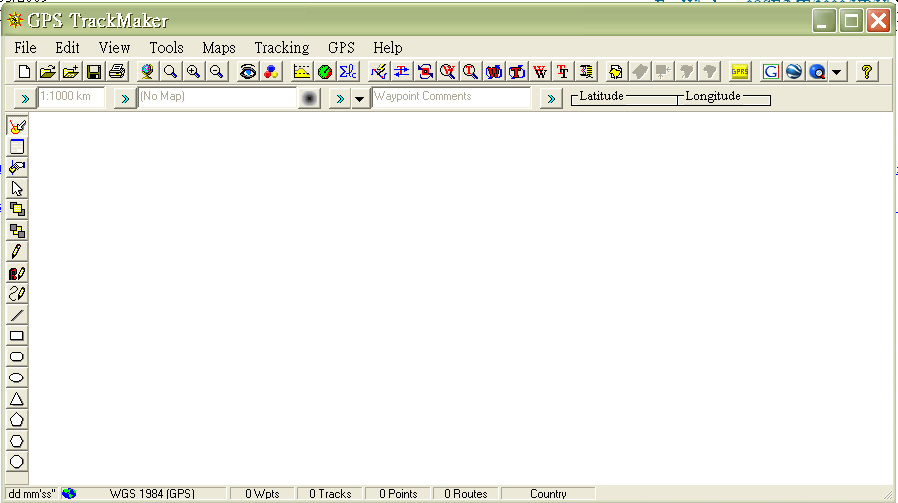Click the Waypoint Comments field

[x=451, y=97]
